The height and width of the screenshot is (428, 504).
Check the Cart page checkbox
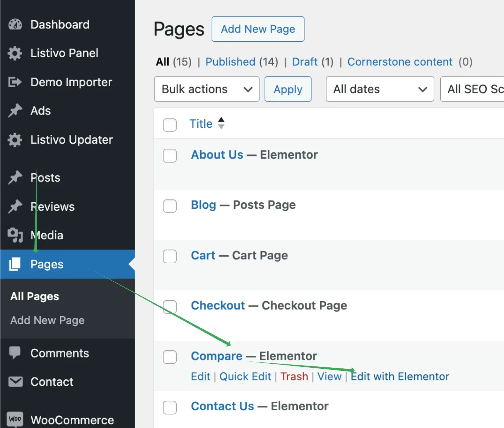pos(170,256)
